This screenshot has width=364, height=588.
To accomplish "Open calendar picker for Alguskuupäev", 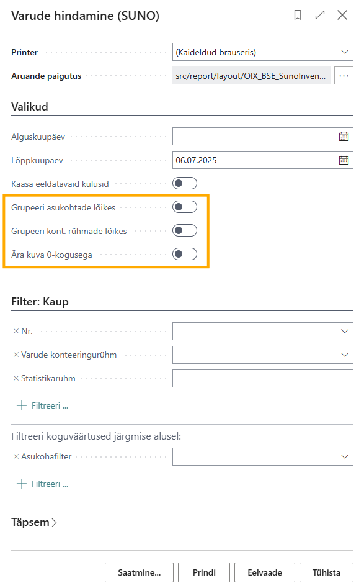I will click(x=344, y=137).
